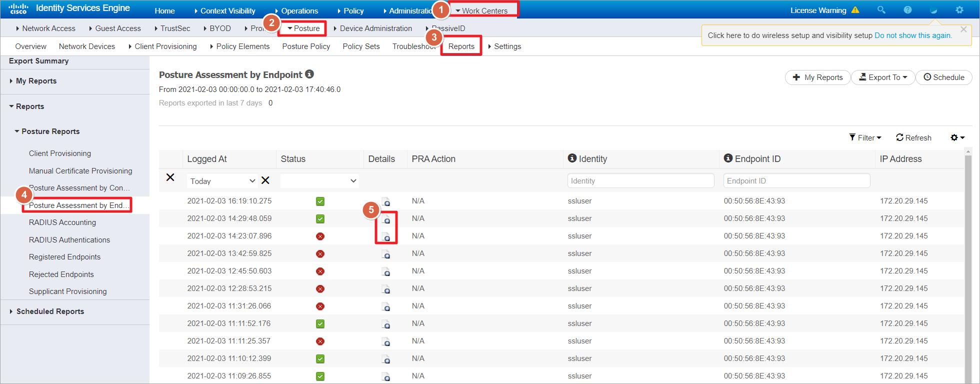980x384 pixels.
Task: Open details icon for 11:11:25.357 row
Action: (x=386, y=341)
